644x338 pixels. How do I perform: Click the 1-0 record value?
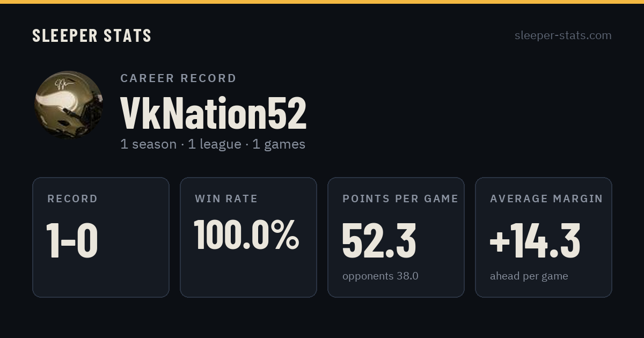click(72, 240)
